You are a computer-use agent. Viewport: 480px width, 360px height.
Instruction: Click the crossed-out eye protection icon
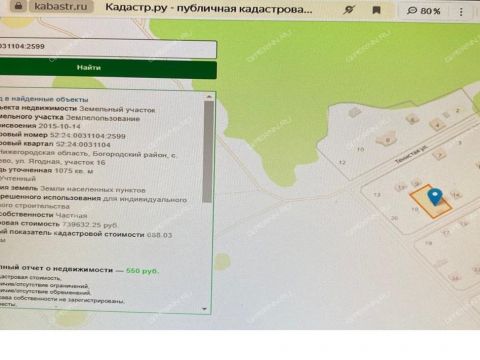pyautogui.click(x=349, y=10)
